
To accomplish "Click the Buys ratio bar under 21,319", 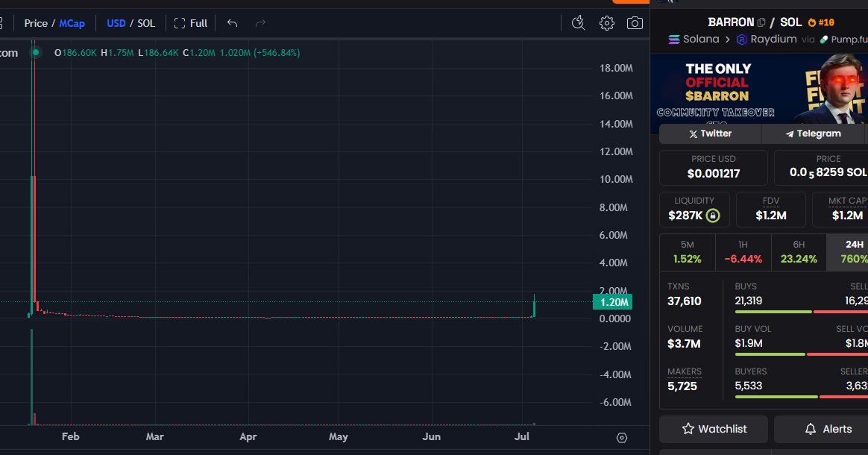I will click(773, 313).
